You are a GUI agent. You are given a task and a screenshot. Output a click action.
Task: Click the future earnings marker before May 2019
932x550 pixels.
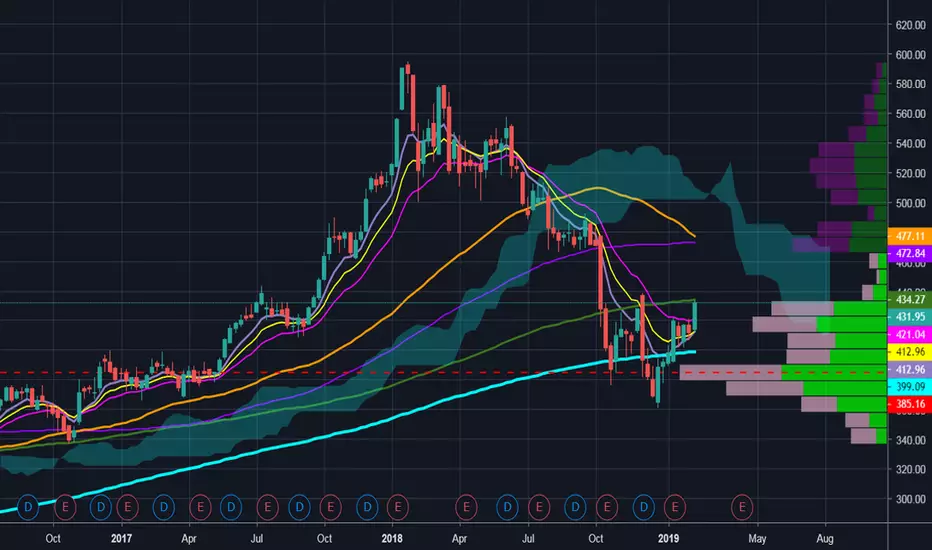pos(742,507)
